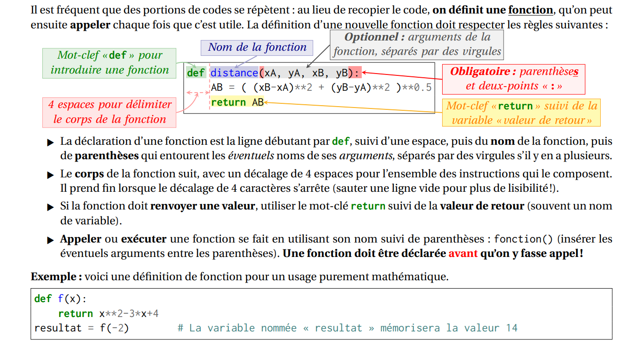The height and width of the screenshot is (344, 644).
Task: Click the red "Obligatoire : parenthèses" annotation box
Action: point(513,79)
